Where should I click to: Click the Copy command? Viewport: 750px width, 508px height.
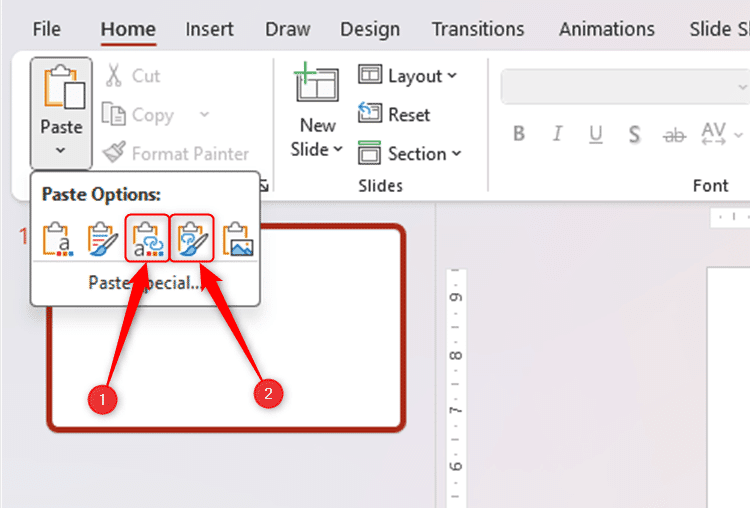[x=139, y=115]
